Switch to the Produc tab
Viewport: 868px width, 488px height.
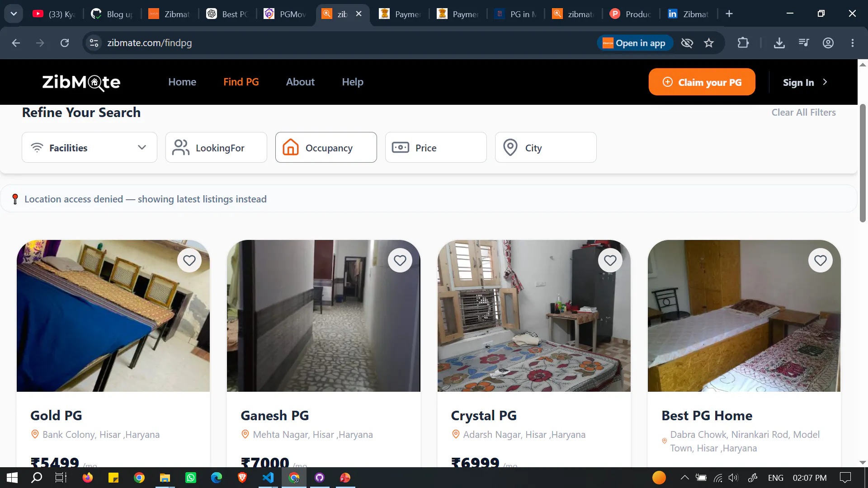[631, 14]
